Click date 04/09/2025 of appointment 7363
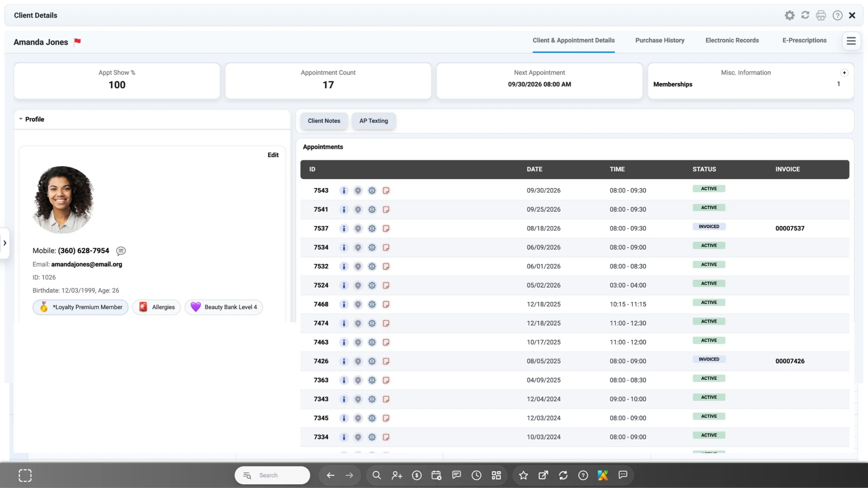 pos(543,380)
